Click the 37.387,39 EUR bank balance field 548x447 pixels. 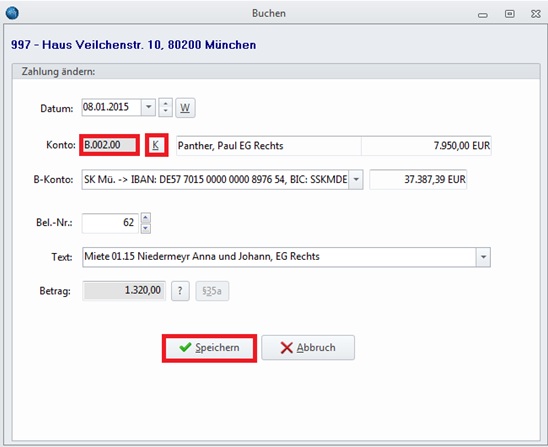pyautogui.click(x=418, y=179)
